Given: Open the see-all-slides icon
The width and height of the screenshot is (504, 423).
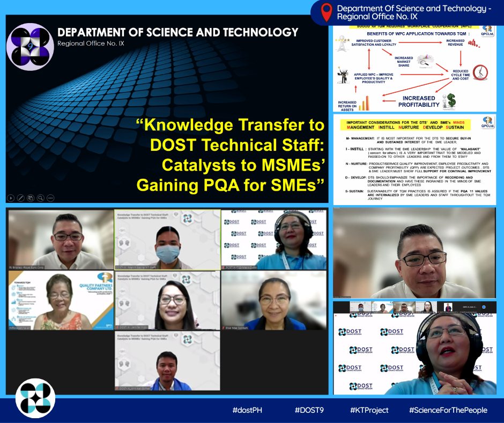Looking at the screenshot, I should pos(31,198).
